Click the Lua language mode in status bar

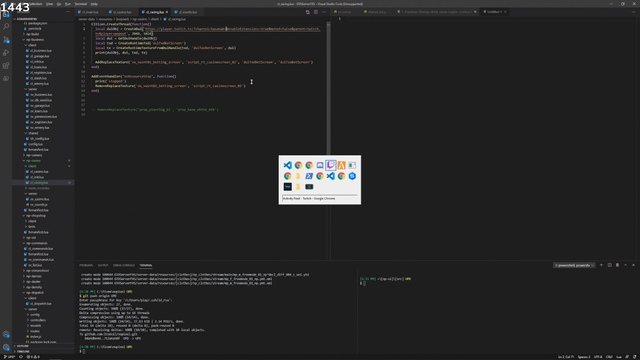[x=619, y=357]
